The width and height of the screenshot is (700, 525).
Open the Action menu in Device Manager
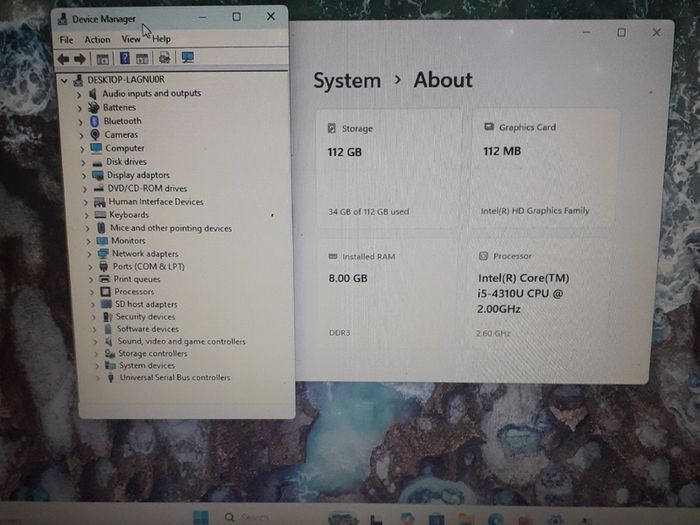click(x=97, y=40)
